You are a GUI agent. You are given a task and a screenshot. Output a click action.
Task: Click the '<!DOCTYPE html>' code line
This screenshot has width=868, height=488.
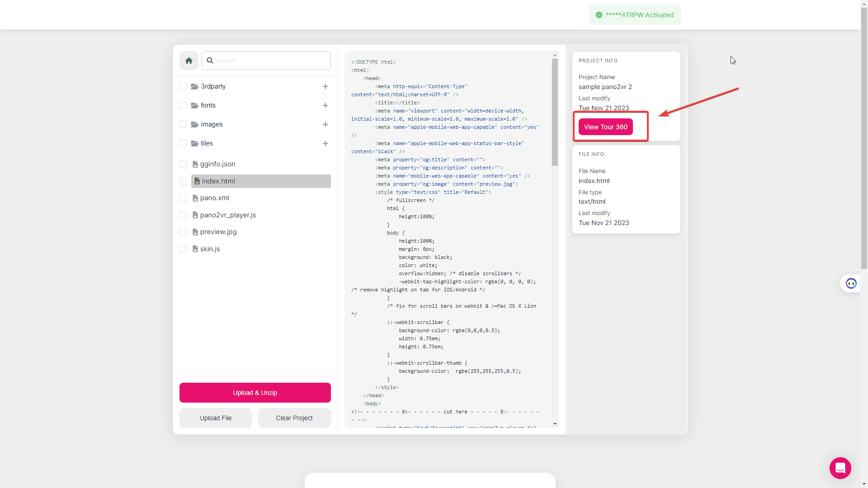(373, 62)
